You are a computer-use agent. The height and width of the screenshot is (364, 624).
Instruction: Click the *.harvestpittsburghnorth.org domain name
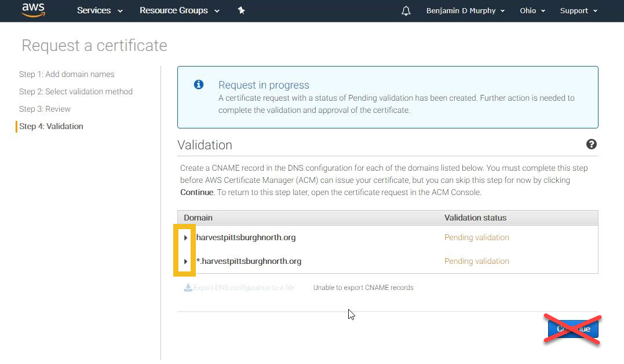tap(249, 261)
